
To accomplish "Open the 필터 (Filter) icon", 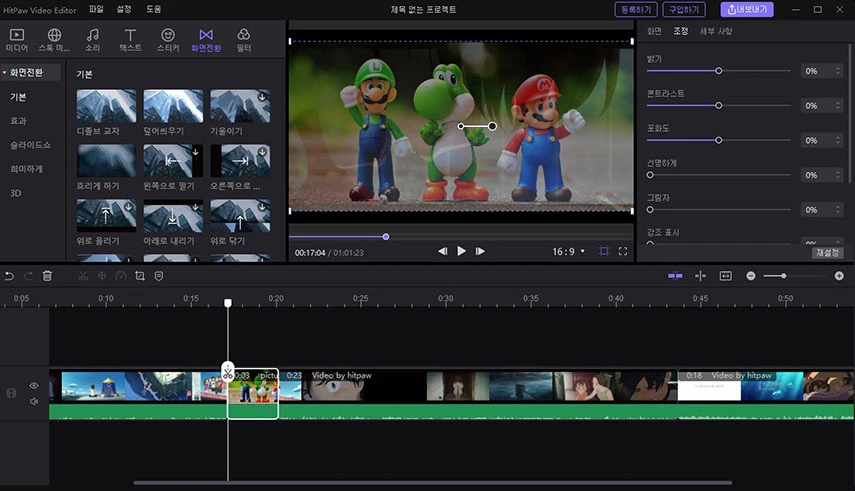I will [x=244, y=35].
